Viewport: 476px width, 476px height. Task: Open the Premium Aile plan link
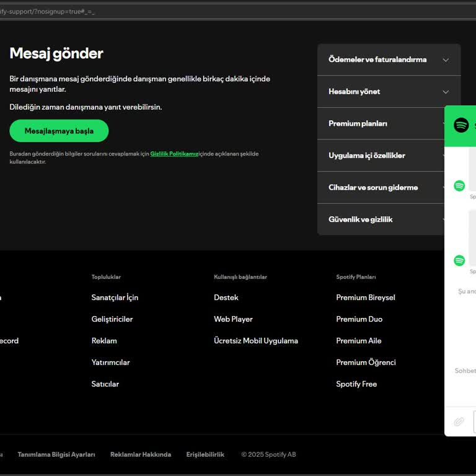pos(359,341)
